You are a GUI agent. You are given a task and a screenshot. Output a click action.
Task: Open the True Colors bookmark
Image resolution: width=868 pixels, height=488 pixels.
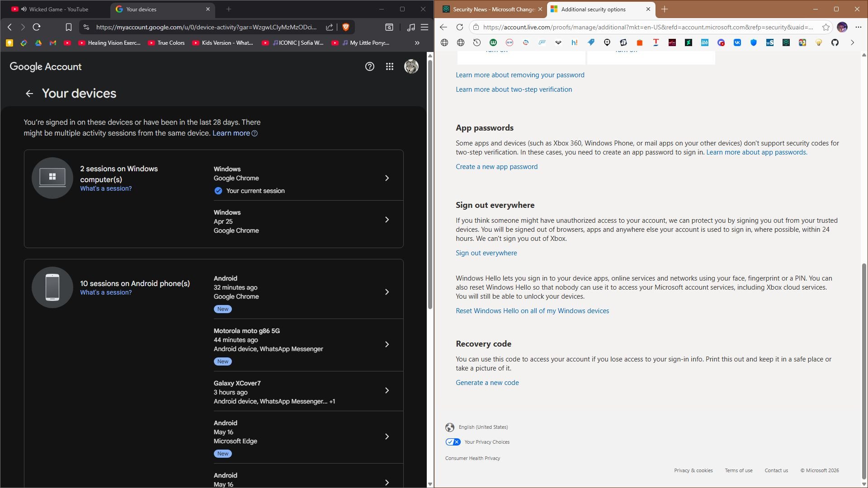166,43
